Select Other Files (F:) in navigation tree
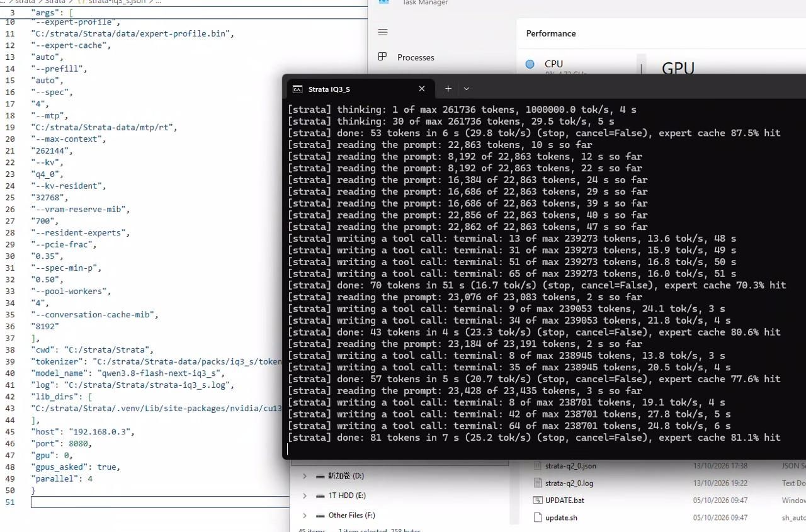Viewport: 806px width, 532px height. (x=351, y=515)
